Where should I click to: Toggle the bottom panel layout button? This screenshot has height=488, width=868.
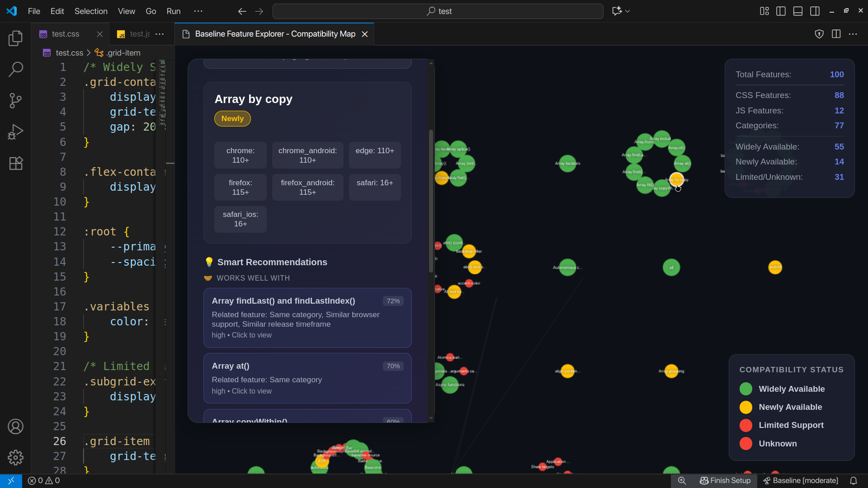pyautogui.click(x=798, y=11)
